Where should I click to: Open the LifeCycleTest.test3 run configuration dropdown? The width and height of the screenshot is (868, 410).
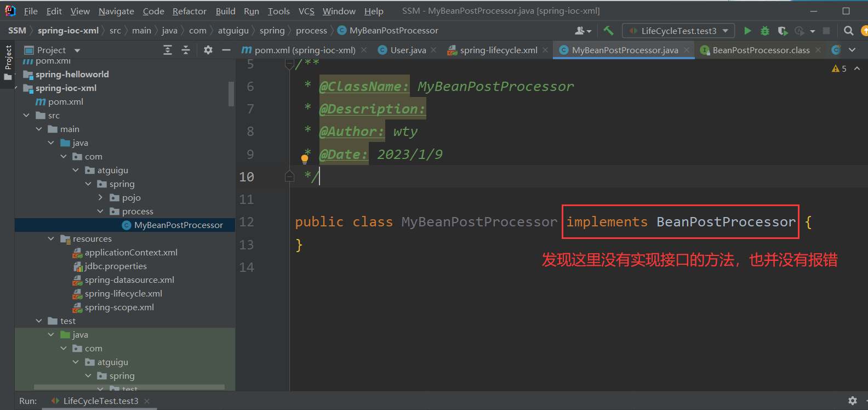tap(678, 31)
